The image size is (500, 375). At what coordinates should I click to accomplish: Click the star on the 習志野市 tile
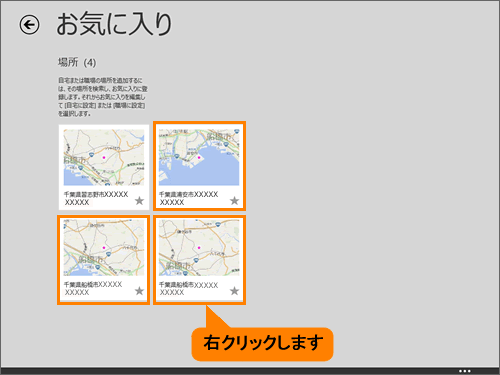(x=139, y=201)
